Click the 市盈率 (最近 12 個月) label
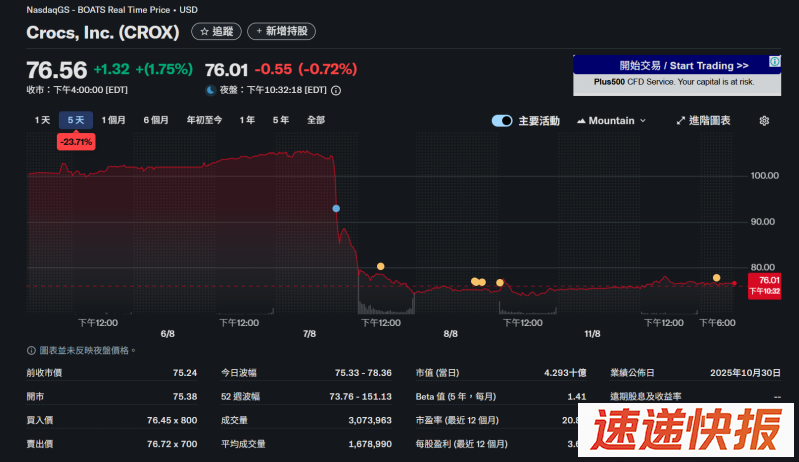The image size is (799, 462). tap(457, 420)
